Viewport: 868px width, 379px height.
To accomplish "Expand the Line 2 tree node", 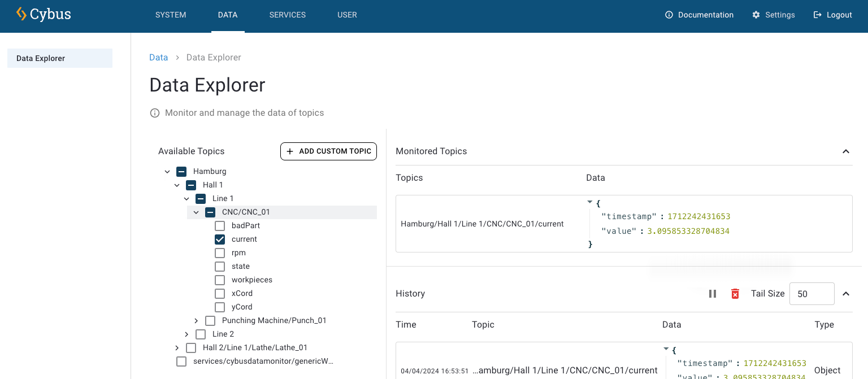I will tap(186, 334).
